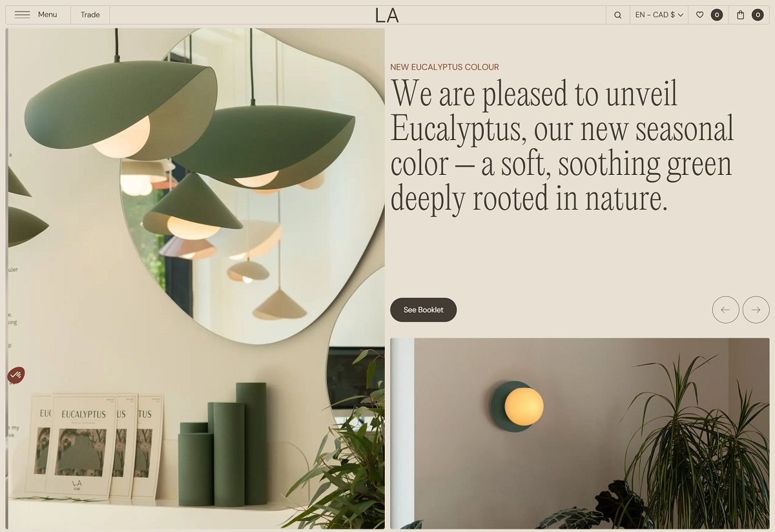Open the wall sconce lamp image

pos(580,433)
